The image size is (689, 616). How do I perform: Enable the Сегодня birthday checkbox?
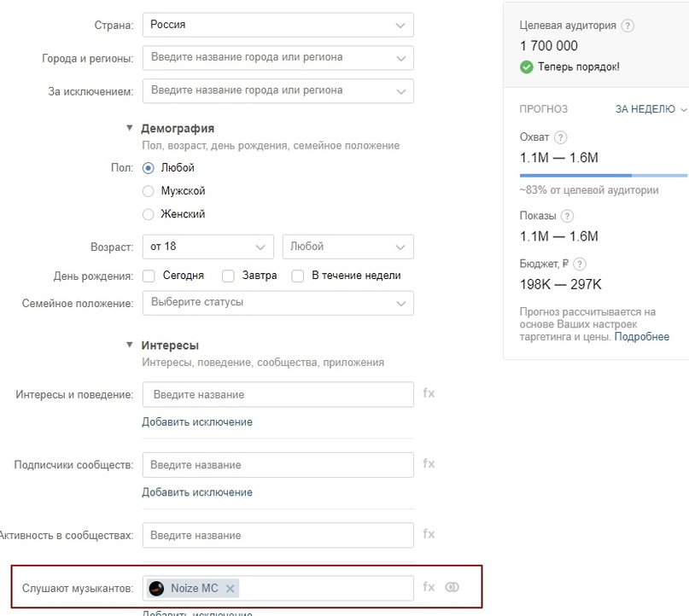pos(149,276)
